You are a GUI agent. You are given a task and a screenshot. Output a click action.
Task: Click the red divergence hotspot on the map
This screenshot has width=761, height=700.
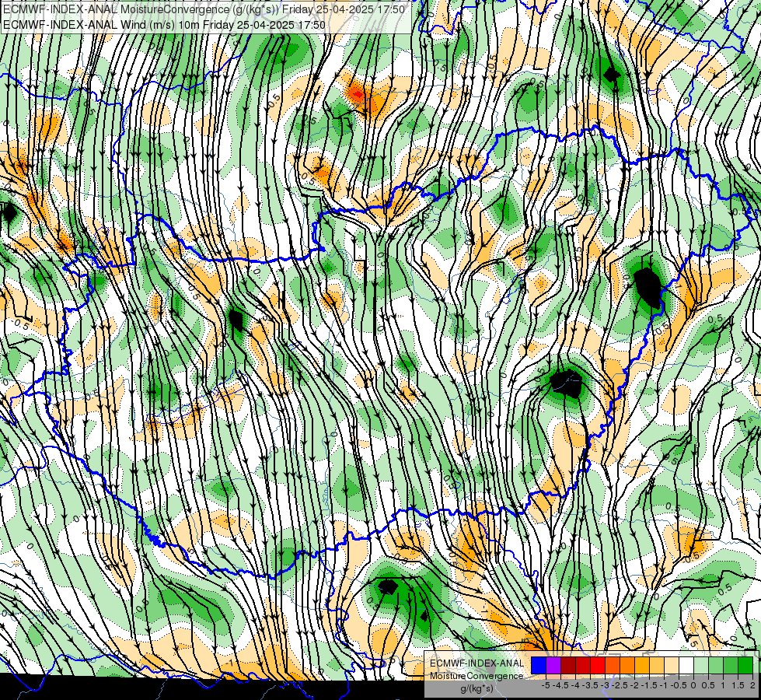[x=358, y=94]
